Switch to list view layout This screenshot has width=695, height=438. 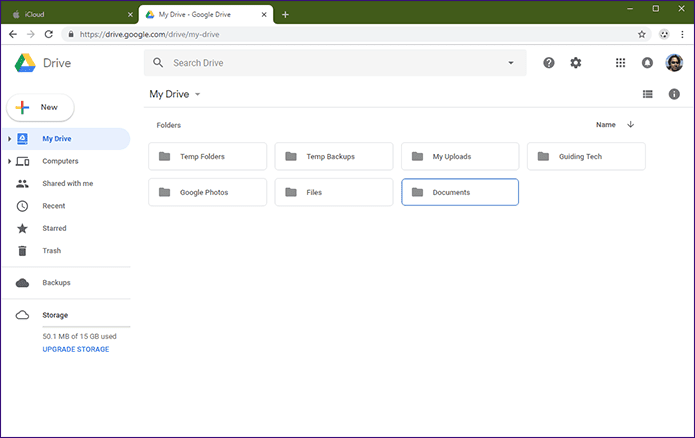click(648, 94)
